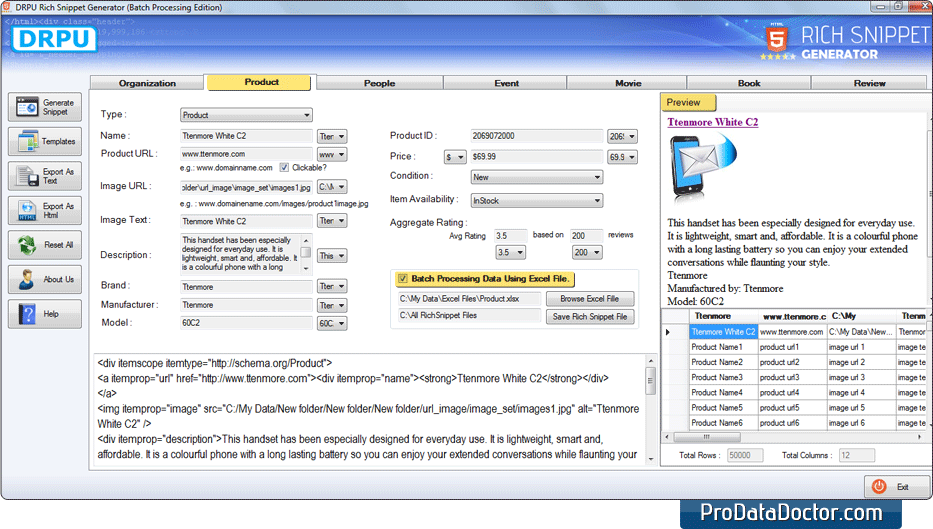Open the Brand column mapping dropdown
The width and height of the screenshot is (933, 529).
(x=332, y=286)
